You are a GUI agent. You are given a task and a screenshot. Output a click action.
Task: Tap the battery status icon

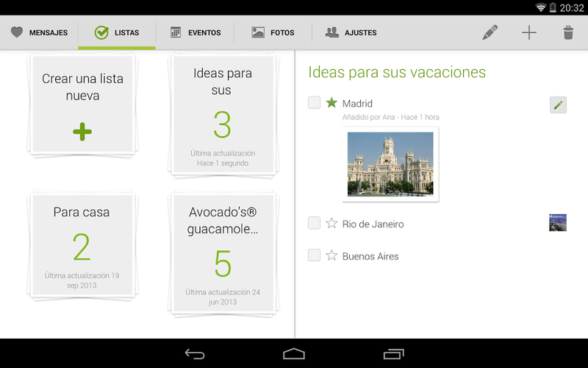click(553, 7)
